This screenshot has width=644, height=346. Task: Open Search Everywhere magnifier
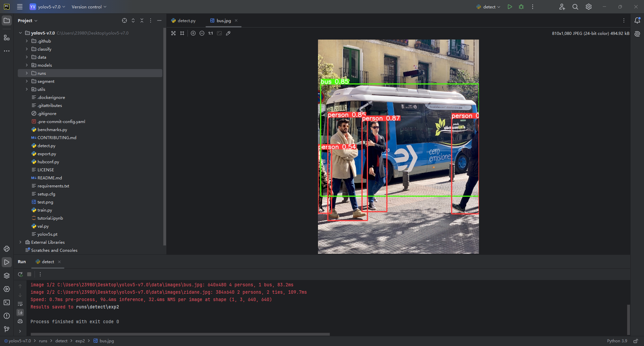pyautogui.click(x=575, y=7)
